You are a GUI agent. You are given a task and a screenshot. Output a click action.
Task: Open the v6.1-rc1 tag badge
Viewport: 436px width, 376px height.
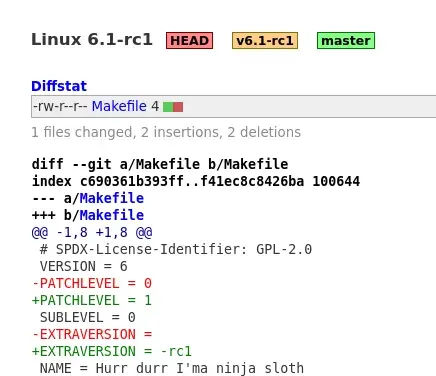[x=265, y=41]
